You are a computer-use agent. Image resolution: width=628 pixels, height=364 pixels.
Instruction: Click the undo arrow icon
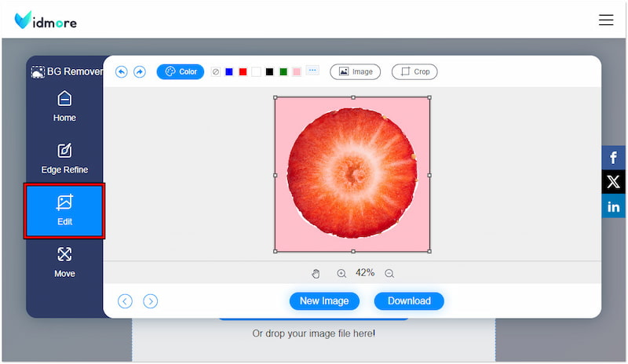[122, 71]
